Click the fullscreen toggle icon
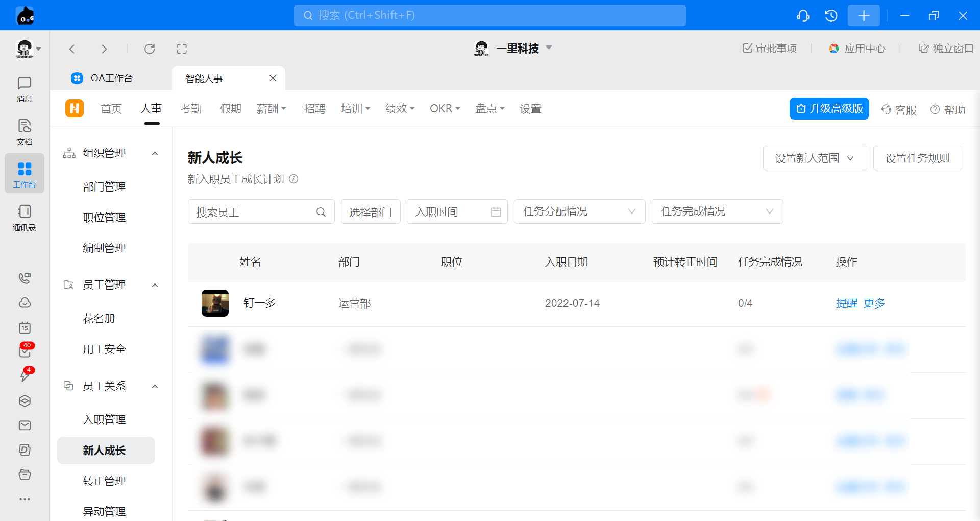 (x=182, y=49)
